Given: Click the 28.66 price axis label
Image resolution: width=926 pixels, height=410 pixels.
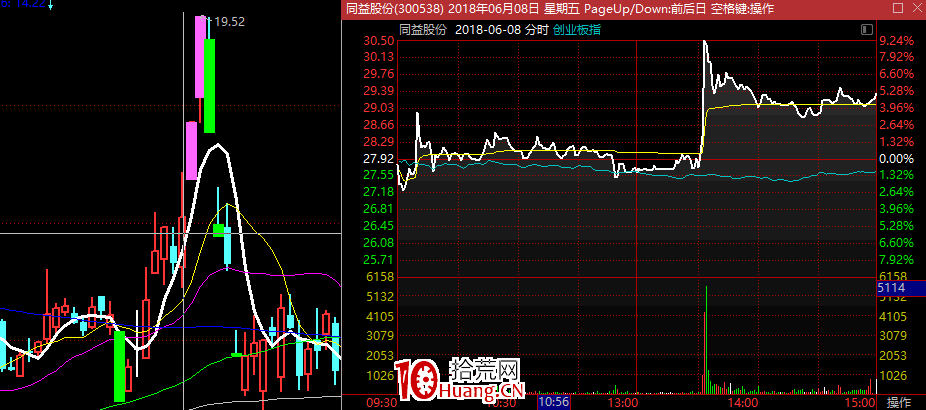Looking at the screenshot, I should point(380,125).
